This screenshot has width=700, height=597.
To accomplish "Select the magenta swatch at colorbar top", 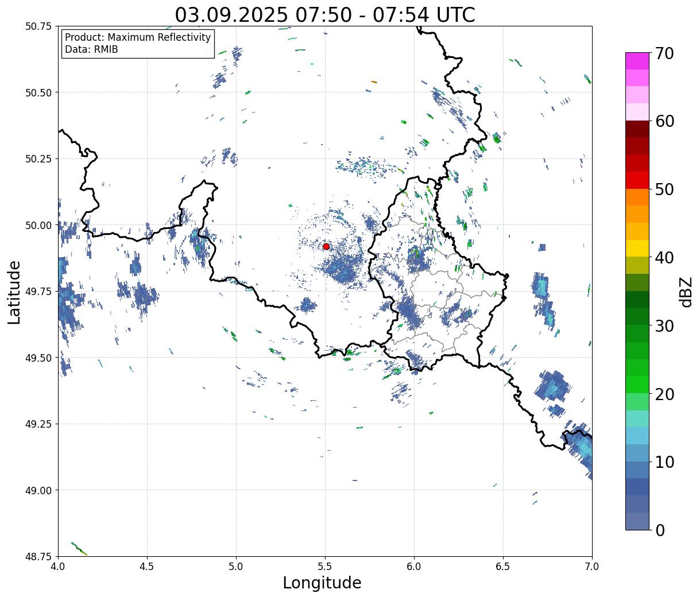I will click(637, 61).
